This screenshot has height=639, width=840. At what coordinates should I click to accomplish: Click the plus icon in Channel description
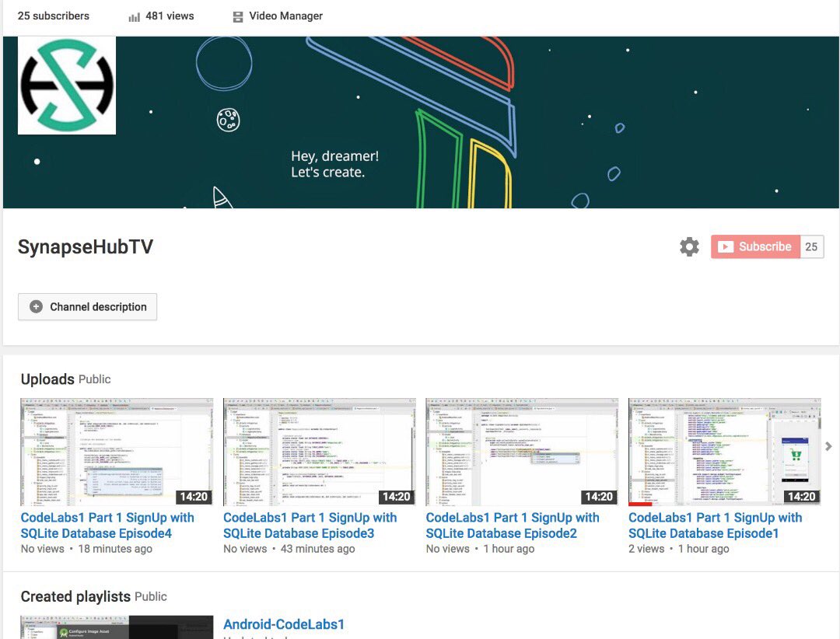point(36,307)
